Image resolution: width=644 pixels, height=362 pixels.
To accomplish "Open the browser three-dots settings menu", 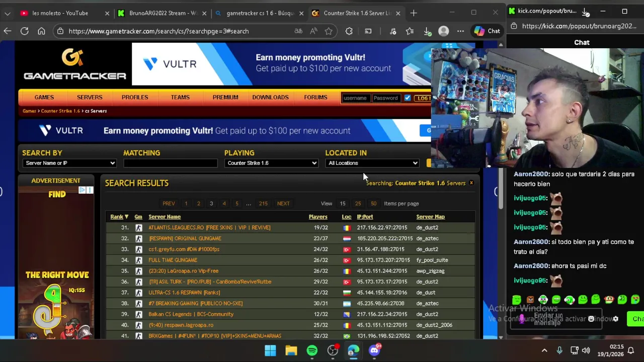I will coord(460,31).
